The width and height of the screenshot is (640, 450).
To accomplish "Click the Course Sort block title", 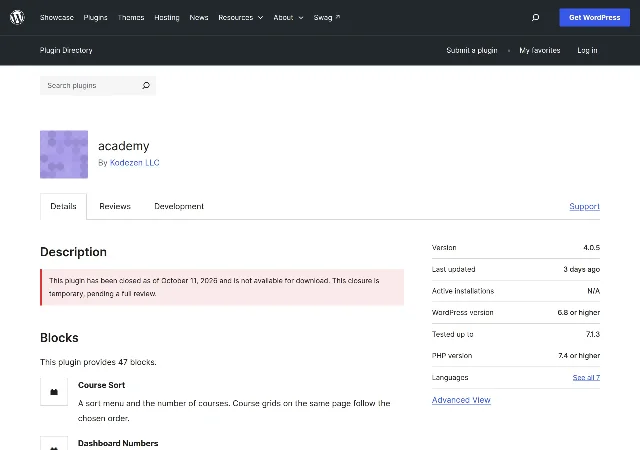I will (x=101, y=385).
